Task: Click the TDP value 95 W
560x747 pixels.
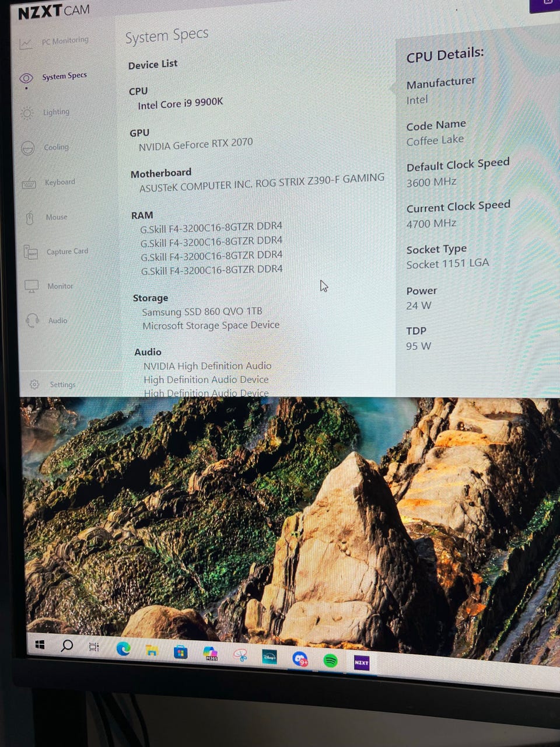Action: tap(418, 346)
